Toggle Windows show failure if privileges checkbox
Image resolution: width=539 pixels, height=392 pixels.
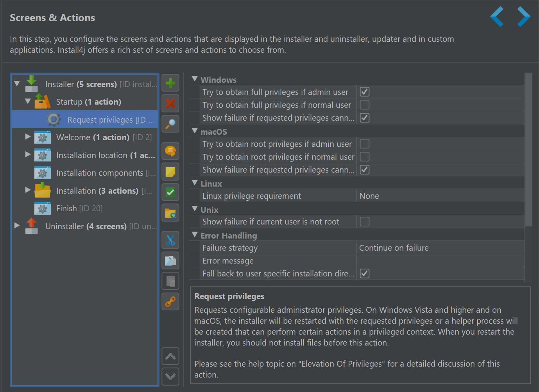click(365, 118)
